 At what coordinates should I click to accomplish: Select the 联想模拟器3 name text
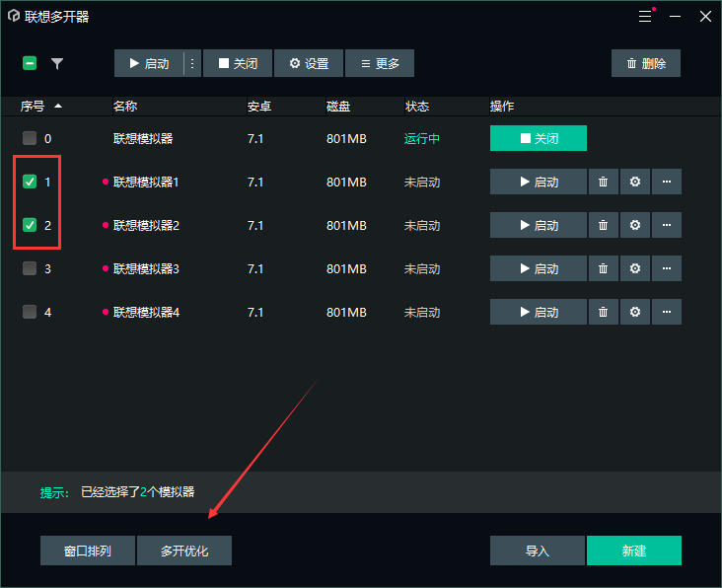[146, 269]
